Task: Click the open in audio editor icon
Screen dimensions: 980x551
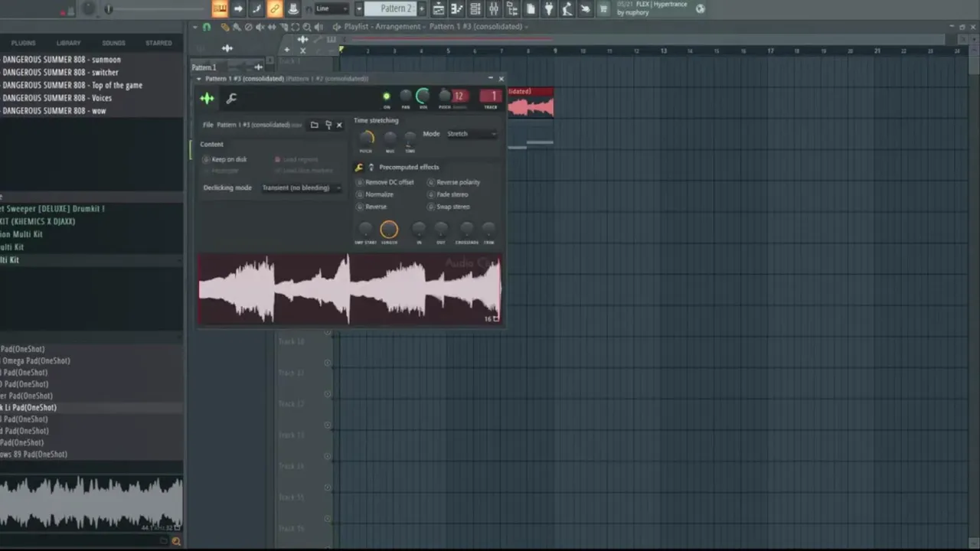Action: tap(328, 125)
